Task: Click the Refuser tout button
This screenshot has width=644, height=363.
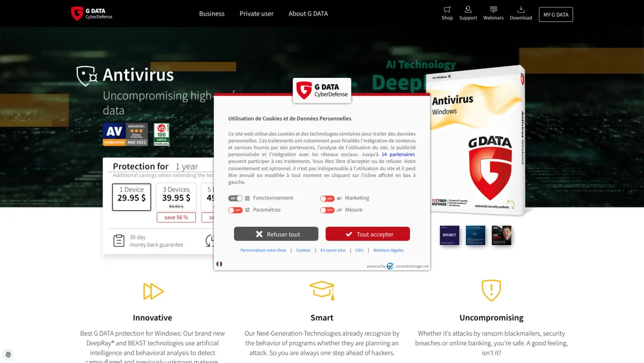Action: [276, 234]
